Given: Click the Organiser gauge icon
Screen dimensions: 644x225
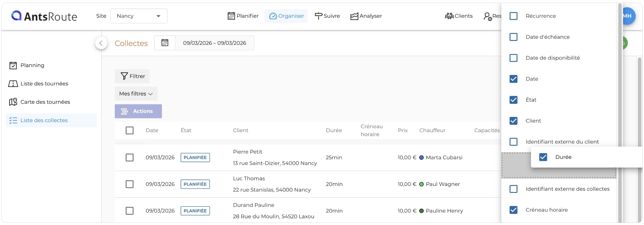Looking at the screenshot, I should [x=273, y=16].
